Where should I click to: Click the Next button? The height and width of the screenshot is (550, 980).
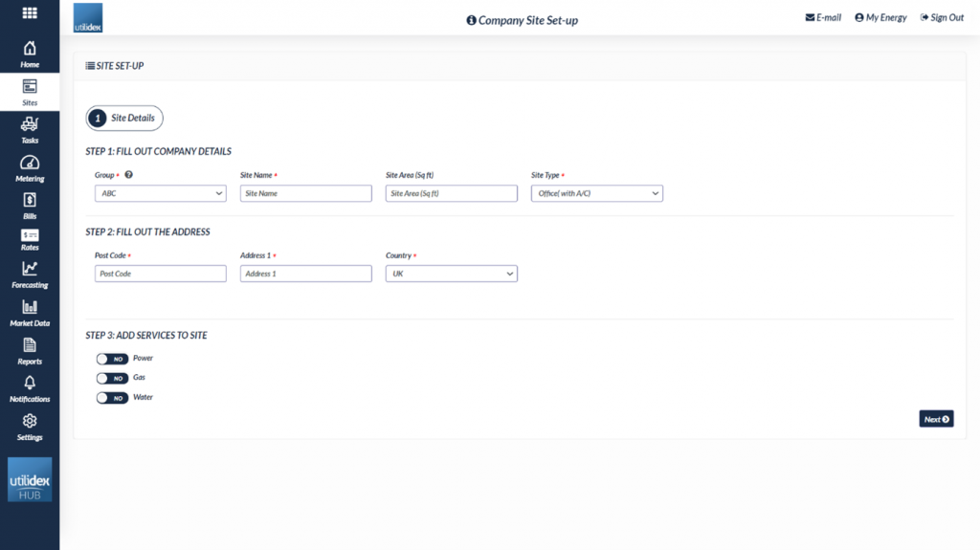936,419
